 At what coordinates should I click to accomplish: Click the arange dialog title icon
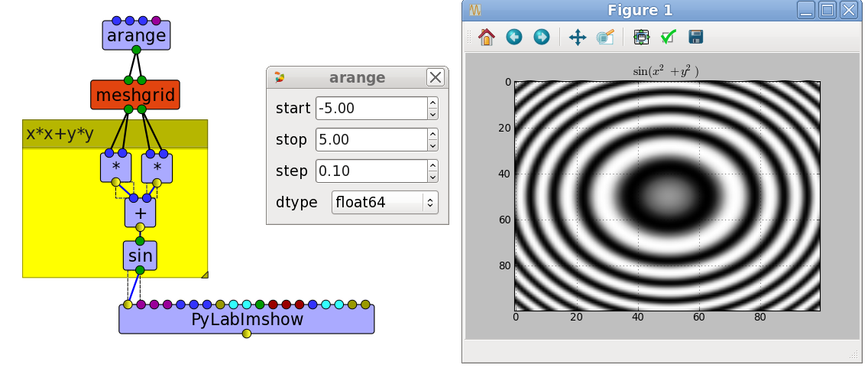tap(280, 77)
